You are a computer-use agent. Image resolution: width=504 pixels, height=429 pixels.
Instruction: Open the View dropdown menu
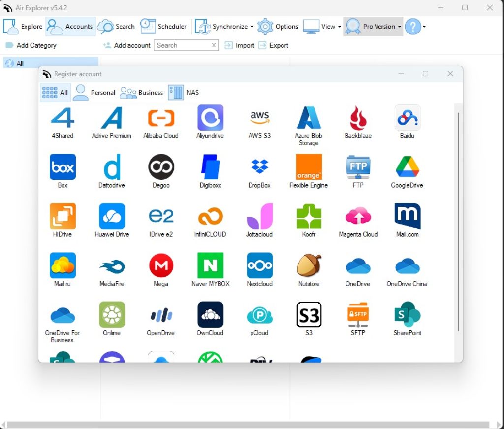click(340, 27)
